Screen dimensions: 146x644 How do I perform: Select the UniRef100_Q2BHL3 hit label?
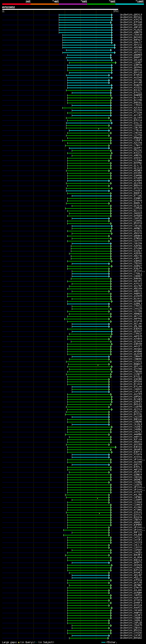click(131, 304)
